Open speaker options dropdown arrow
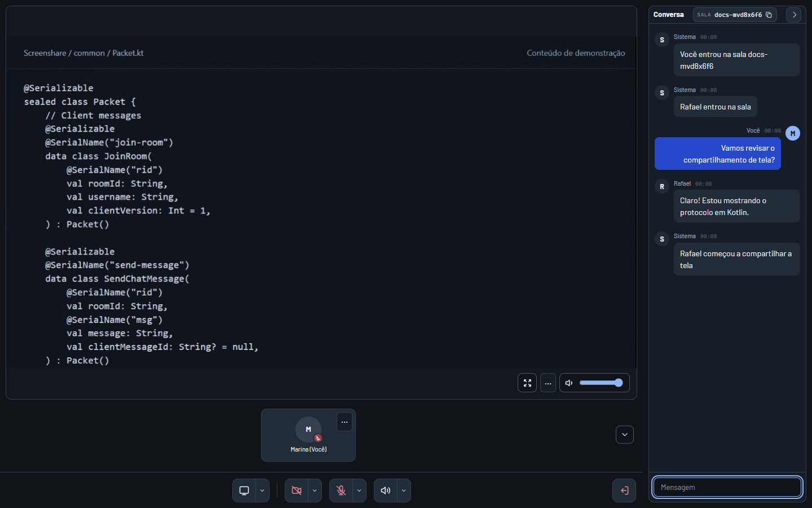The width and height of the screenshot is (812, 508). click(x=404, y=491)
